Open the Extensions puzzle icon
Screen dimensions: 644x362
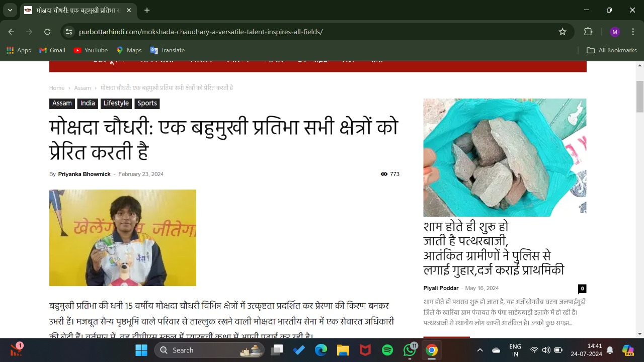pyautogui.click(x=588, y=32)
